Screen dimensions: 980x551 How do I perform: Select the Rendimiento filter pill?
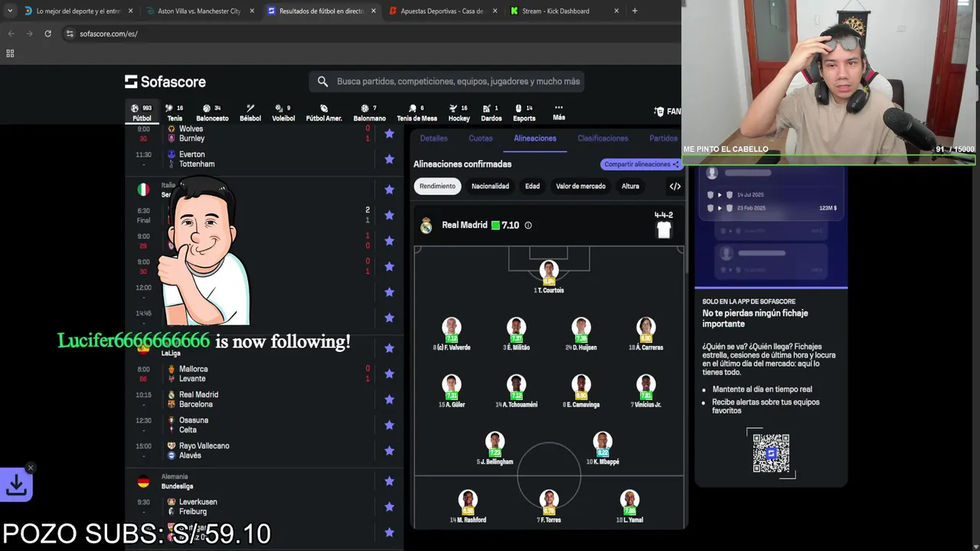click(x=437, y=186)
